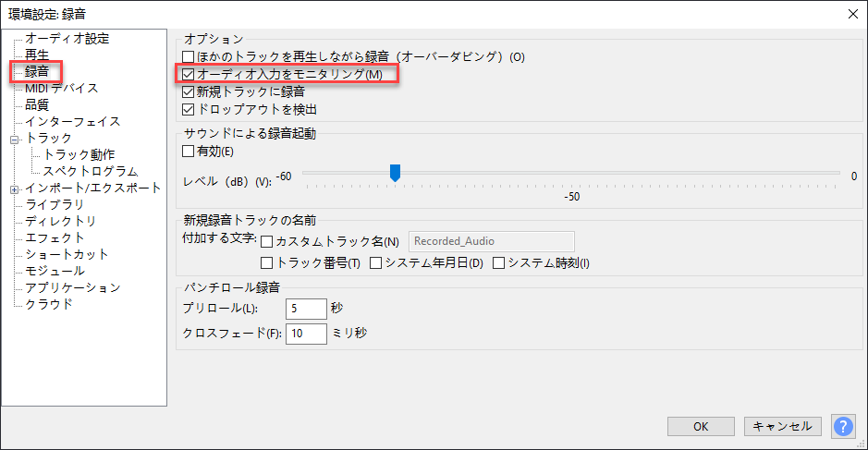Viewport: 868px width, 450px height.
Task: Toggle オーディオ入力をモニタリング checkbox
Action: pyautogui.click(x=189, y=75)
